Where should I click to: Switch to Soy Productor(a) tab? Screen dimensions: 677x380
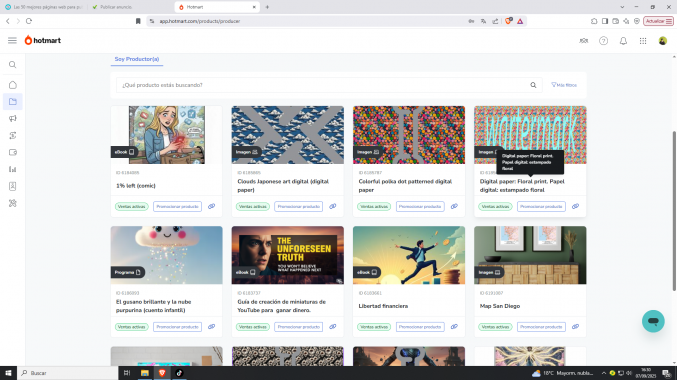tap(137, 59)
